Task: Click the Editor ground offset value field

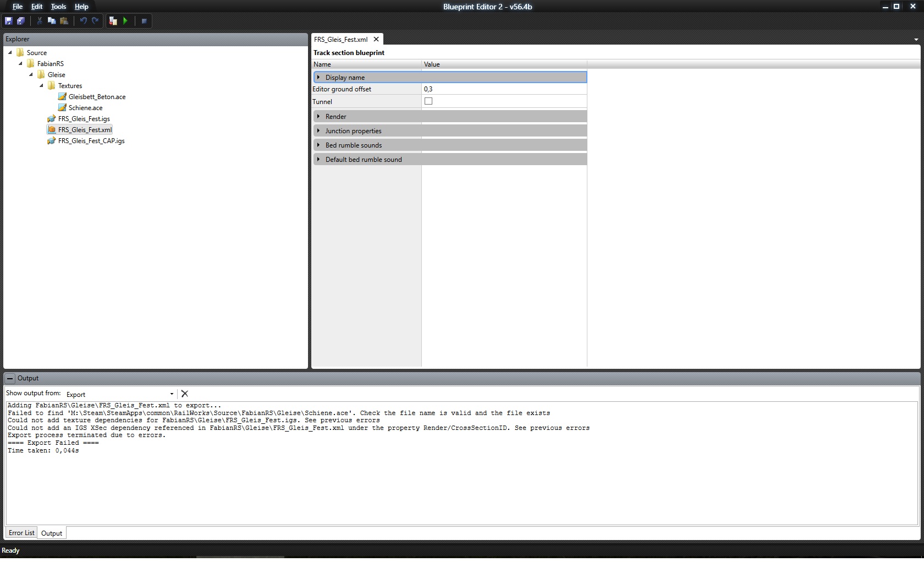Action: point(504,89)
